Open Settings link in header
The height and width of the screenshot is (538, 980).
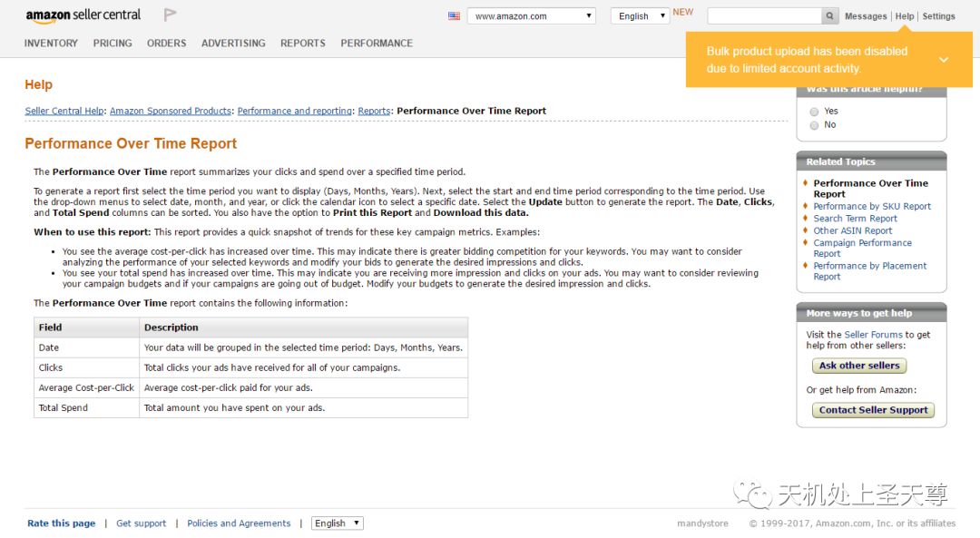tap(938, 16)
